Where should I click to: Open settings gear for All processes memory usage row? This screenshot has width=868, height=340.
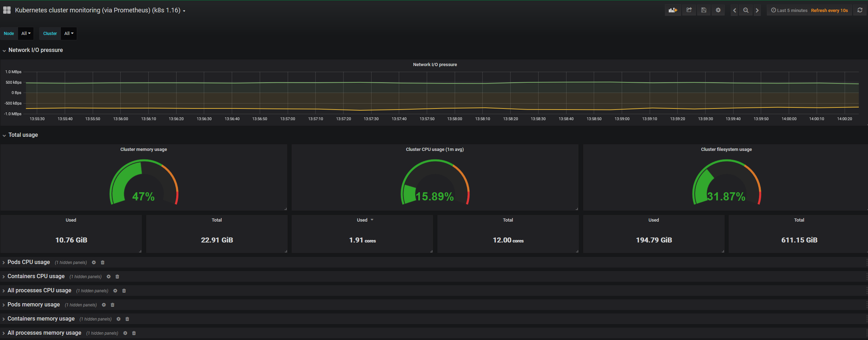125,333
